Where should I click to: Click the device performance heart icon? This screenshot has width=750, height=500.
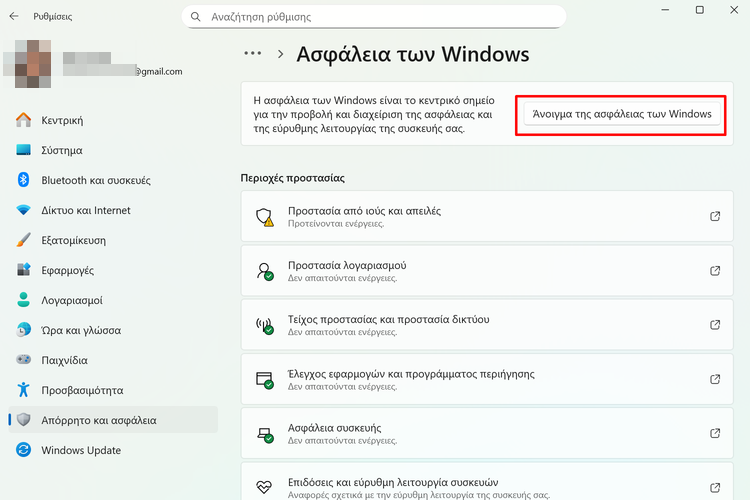tap(264, 487)
